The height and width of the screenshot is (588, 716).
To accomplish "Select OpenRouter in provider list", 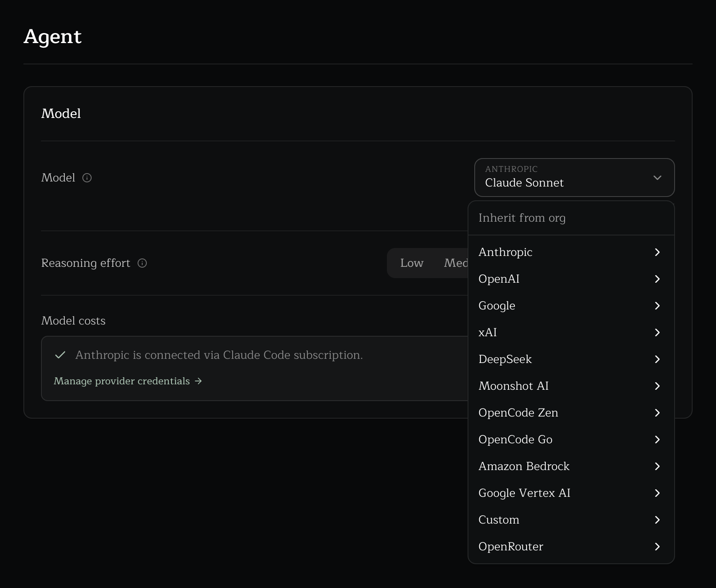I will pyautogui.click(x=571, y=547).
